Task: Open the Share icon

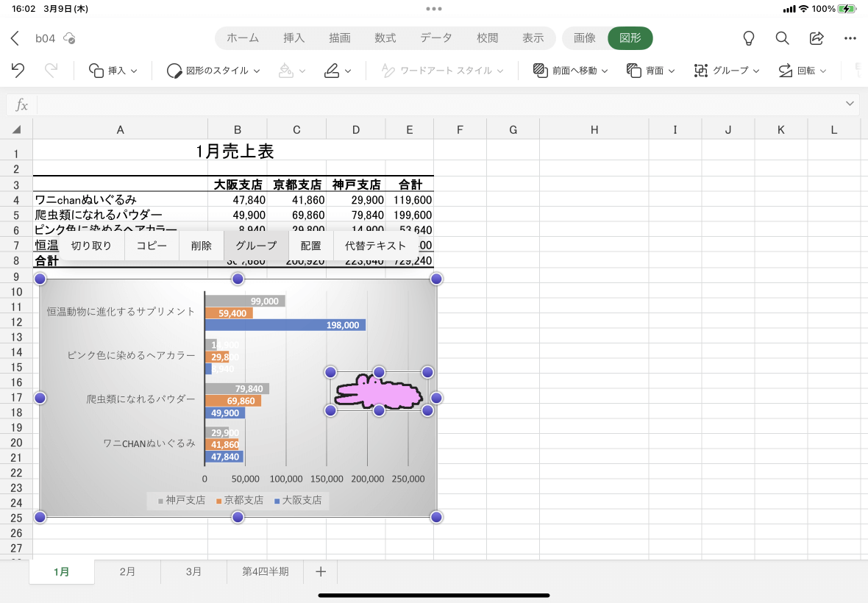Action: click(817, 38)
